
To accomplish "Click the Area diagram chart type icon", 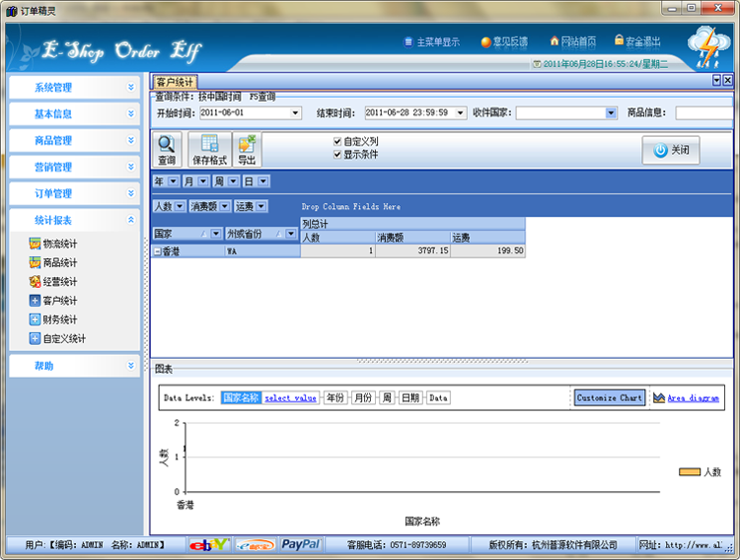I will [x=659, y=398].
